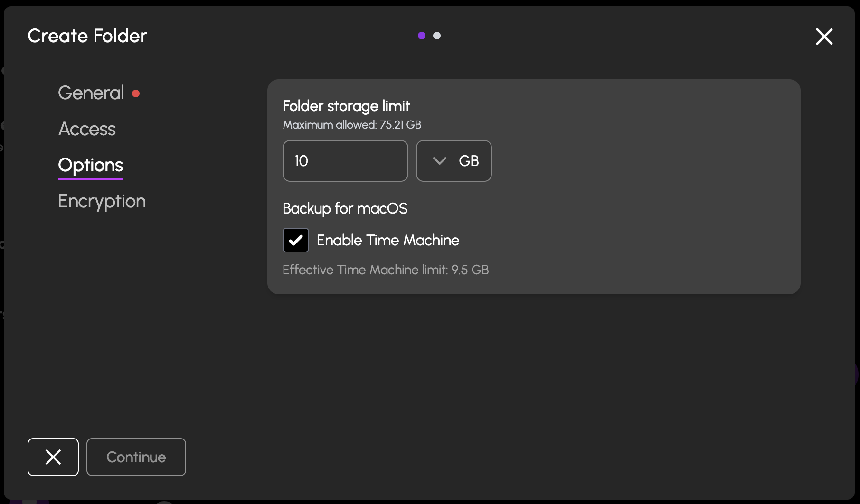Click the folder storage limit input showing 10
Image resolution: width=860 pixels, height=504 pixels.
pos(345,161)
